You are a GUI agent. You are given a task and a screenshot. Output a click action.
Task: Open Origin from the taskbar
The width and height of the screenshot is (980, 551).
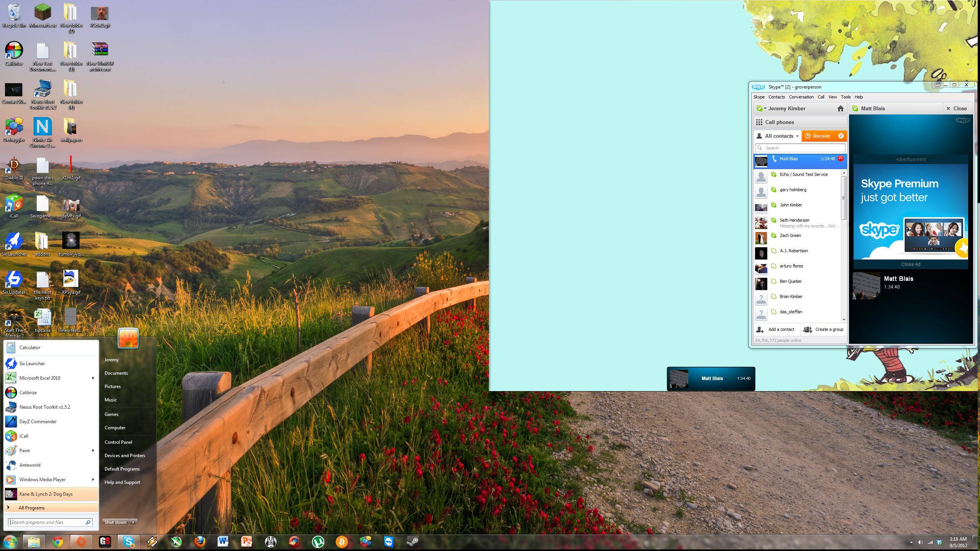(x=81, y=542)
